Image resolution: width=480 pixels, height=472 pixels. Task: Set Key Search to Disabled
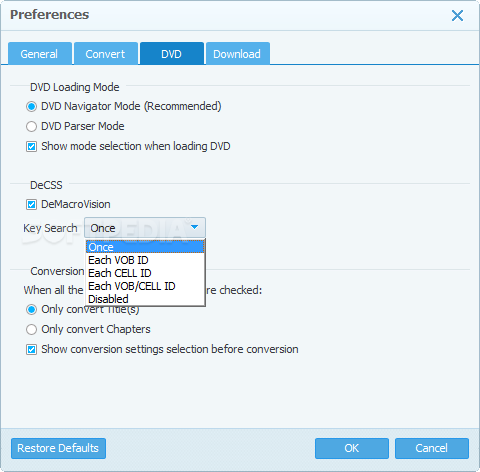[145, 299]
